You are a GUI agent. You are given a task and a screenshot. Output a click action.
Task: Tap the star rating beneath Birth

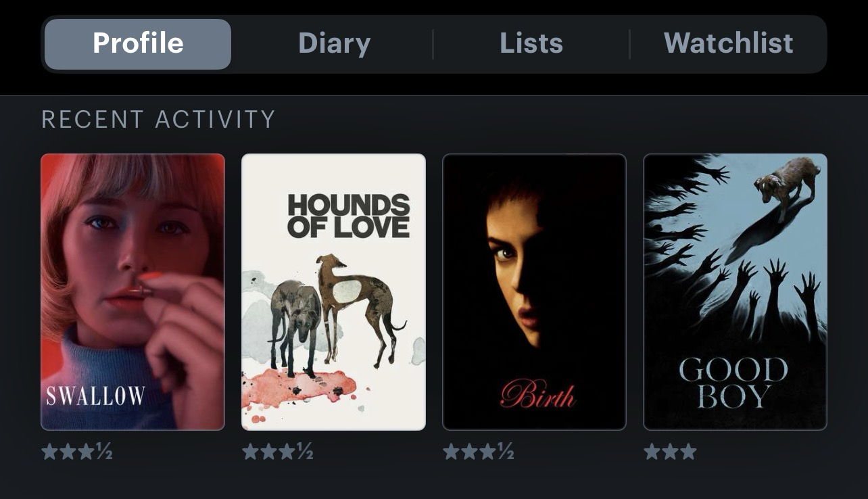coord(478,452)
